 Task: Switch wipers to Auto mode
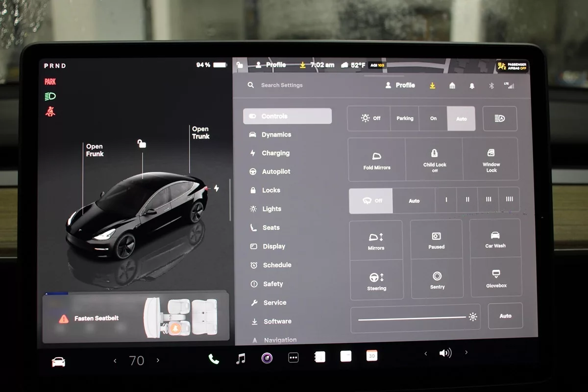tap(414, 201)
